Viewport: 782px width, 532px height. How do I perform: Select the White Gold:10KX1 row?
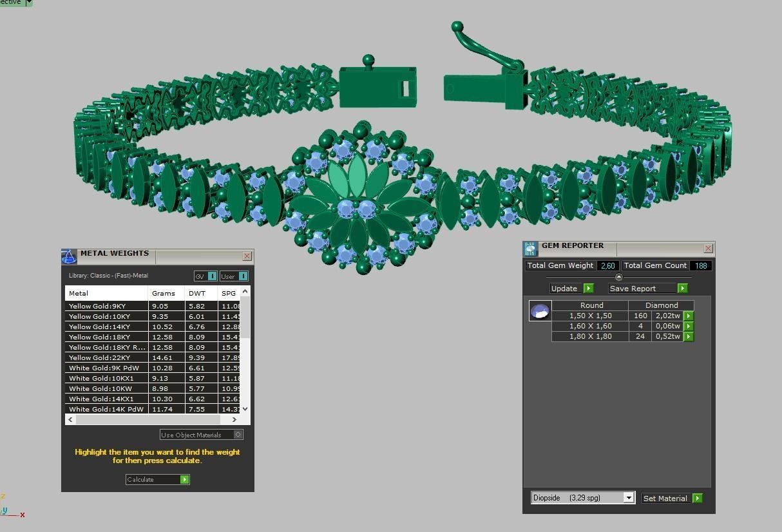tap(153, 378)
